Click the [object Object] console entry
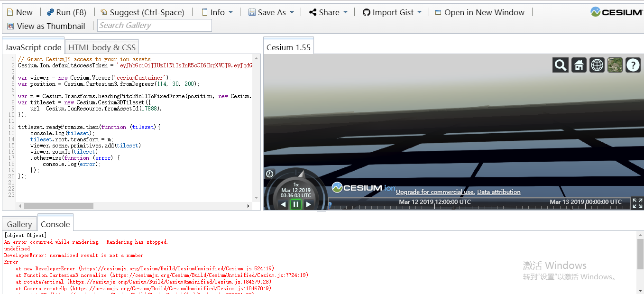This screenshot has height=294, width=644. coord(26,235)
